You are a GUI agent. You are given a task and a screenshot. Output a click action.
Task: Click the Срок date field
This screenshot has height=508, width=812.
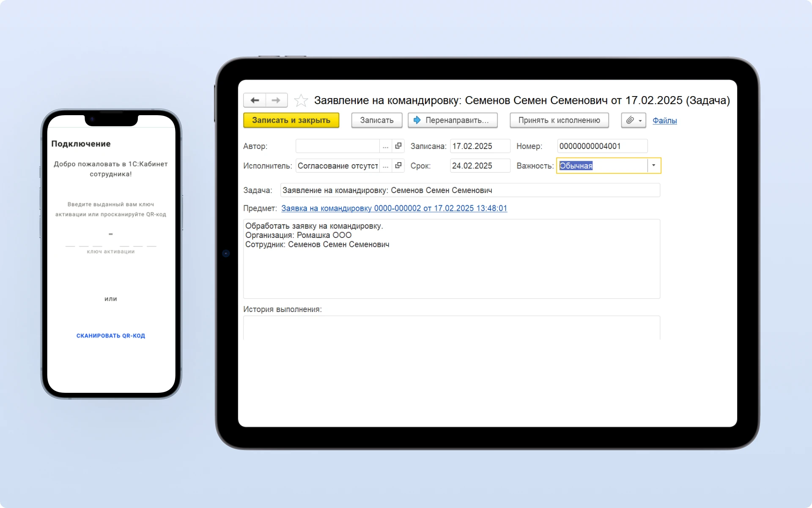(x=480, y=166)
